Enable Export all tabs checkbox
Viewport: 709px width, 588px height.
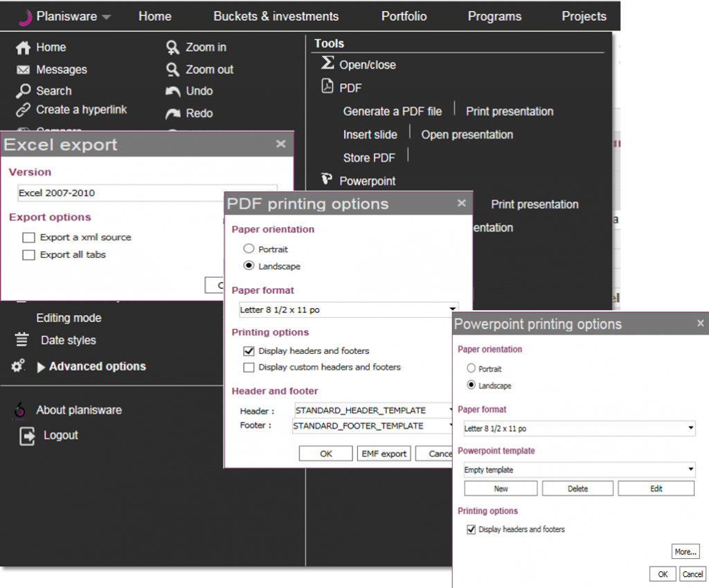pyautogui.click(x=28, y=255)
